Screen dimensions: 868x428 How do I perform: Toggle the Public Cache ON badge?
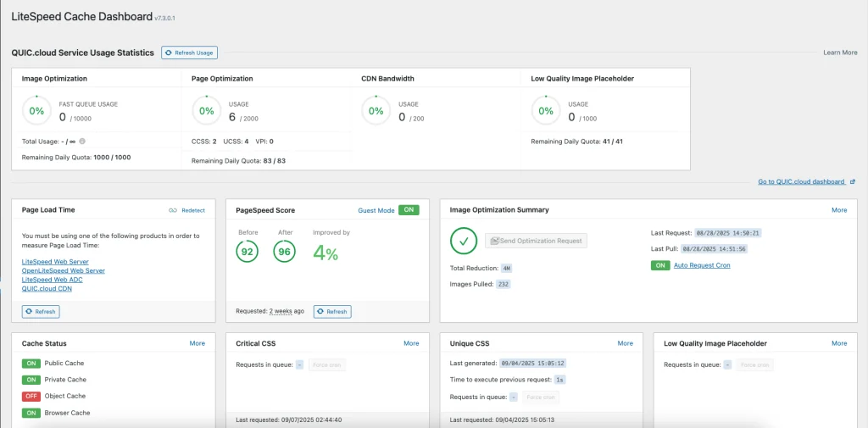pyautogui.click(x=31, y=364)
